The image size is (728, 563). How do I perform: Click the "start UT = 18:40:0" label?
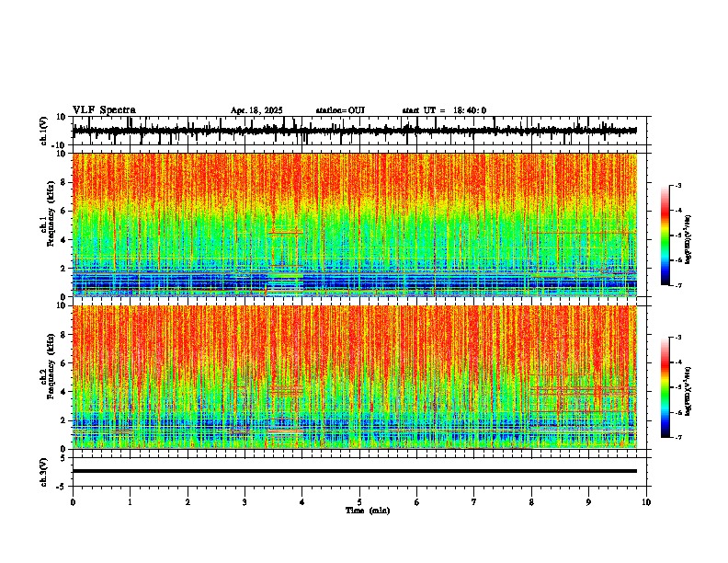(444, 110)
